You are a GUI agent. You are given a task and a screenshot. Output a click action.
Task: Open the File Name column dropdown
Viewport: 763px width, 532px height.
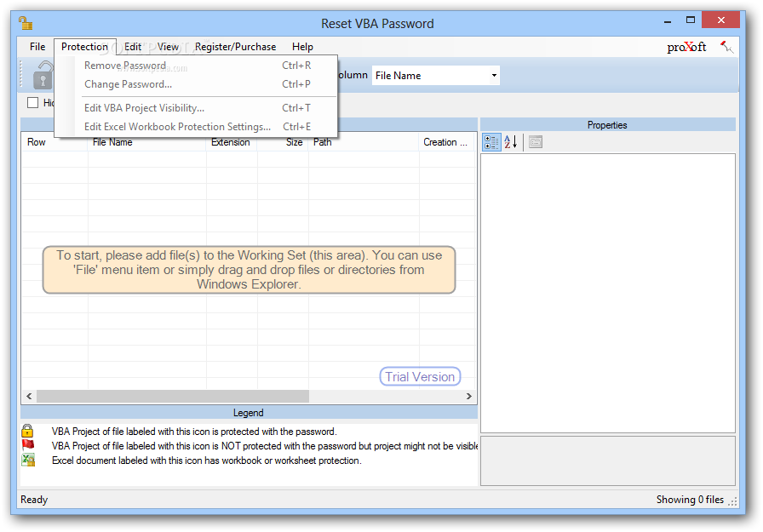(494, 76)
